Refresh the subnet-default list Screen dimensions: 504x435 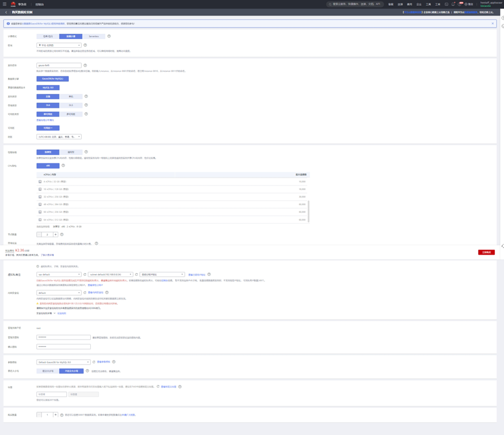coord(136,275)
